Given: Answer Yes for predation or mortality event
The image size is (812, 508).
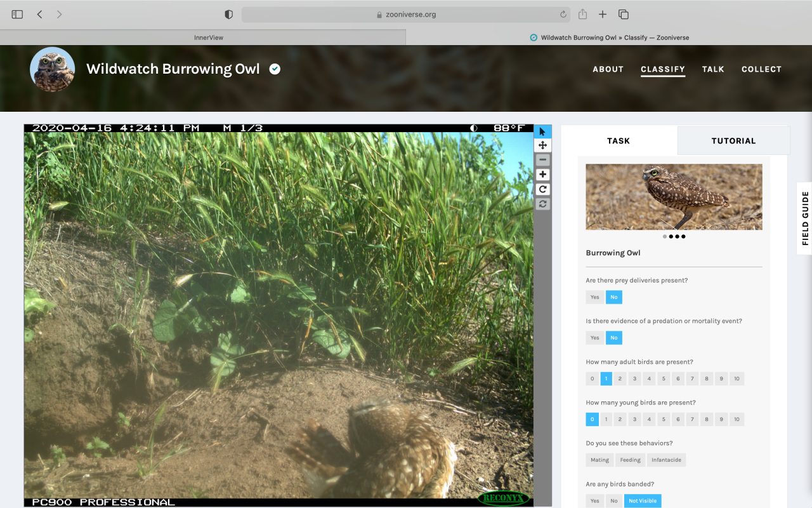Looking at the screenshot, I should pos(594,338).
